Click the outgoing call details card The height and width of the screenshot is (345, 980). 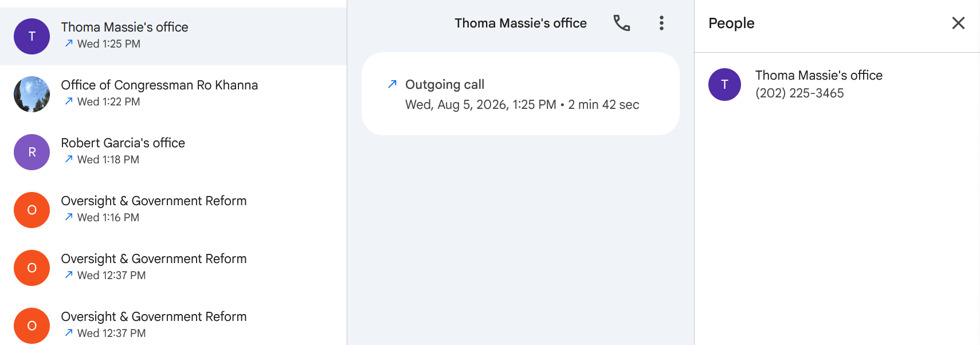(x=520, y=94)
